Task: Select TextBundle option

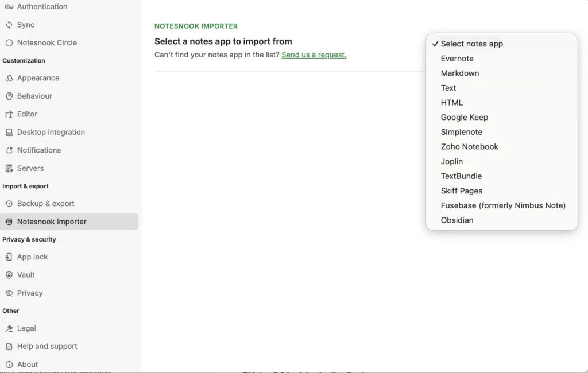Action: pos(502,176)
